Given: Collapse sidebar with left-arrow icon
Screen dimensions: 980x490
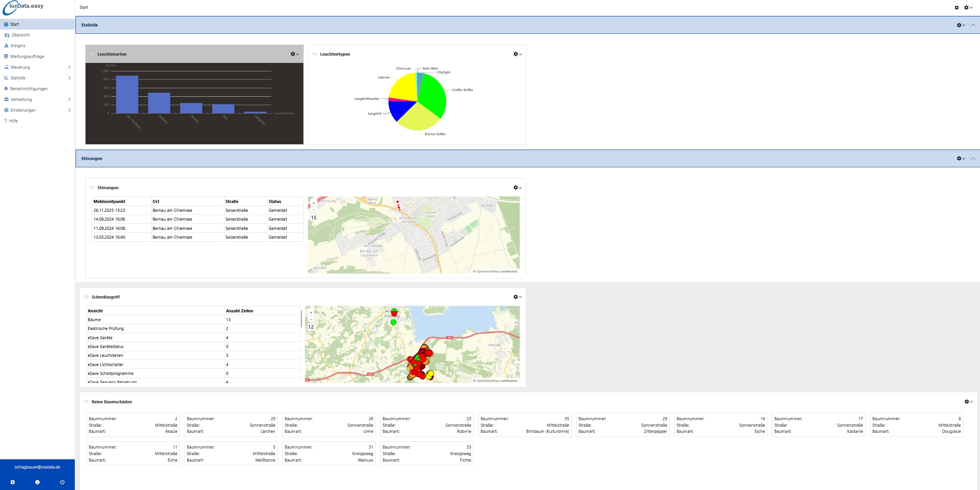Looking at the screenshot, I should (12, 482).
